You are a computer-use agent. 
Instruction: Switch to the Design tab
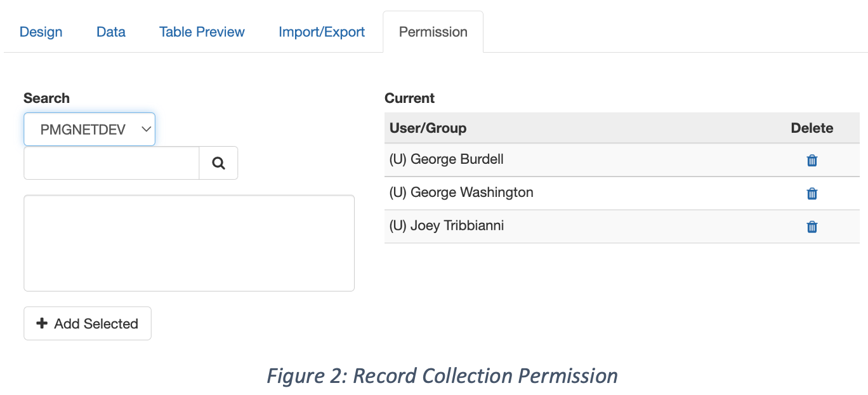coord(41,32)
